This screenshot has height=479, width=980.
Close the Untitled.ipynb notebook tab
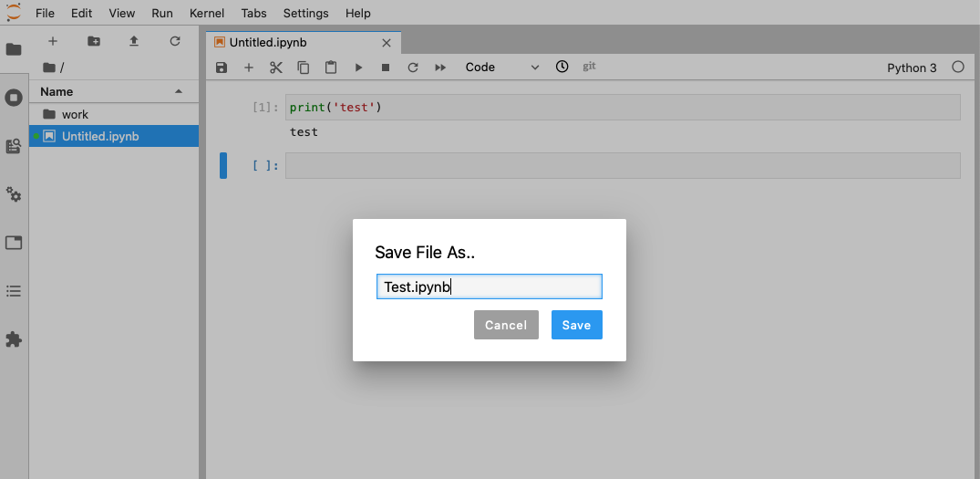click(x=387, y=43)
